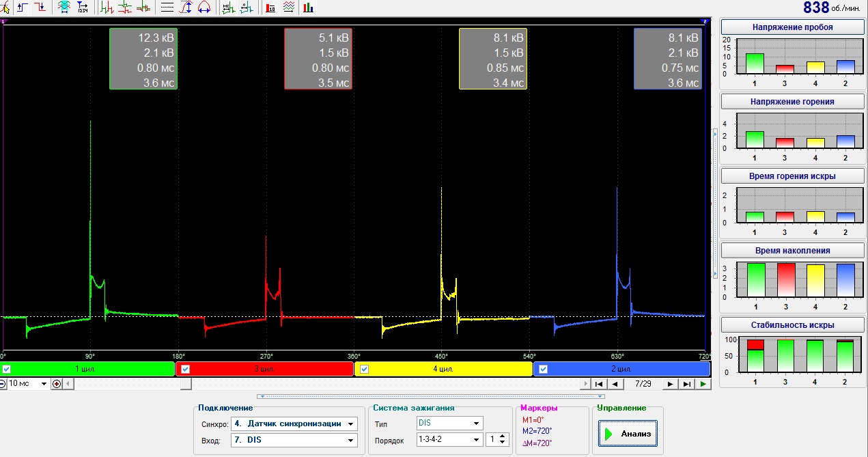Uncheck cylinder 3 checkbox on red bar
The width and height of the screenshot is (868, 457).
[x=186, y=369]
